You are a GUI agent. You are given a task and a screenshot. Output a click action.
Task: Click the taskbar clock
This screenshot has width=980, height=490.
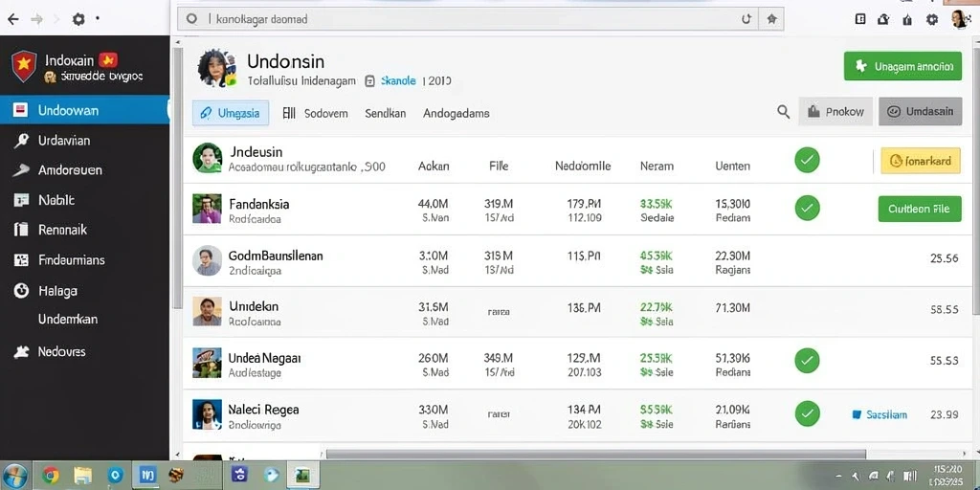tap(947, 476)
